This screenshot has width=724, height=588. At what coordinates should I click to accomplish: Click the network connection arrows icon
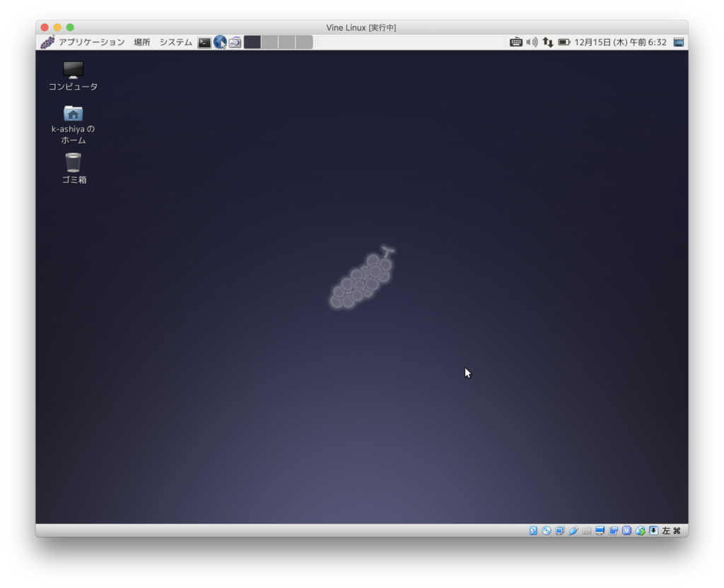(548, 42)
